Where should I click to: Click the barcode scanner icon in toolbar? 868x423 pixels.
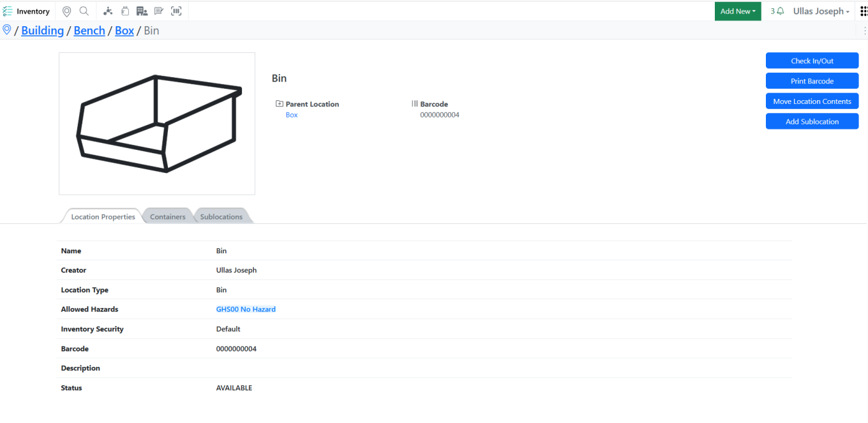(176, 11)
